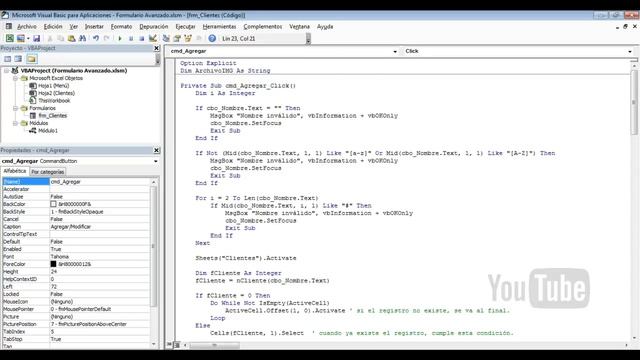Open the cmd_Agregar object dropdown above code
The image size is (640, 360).
[395, 51]
